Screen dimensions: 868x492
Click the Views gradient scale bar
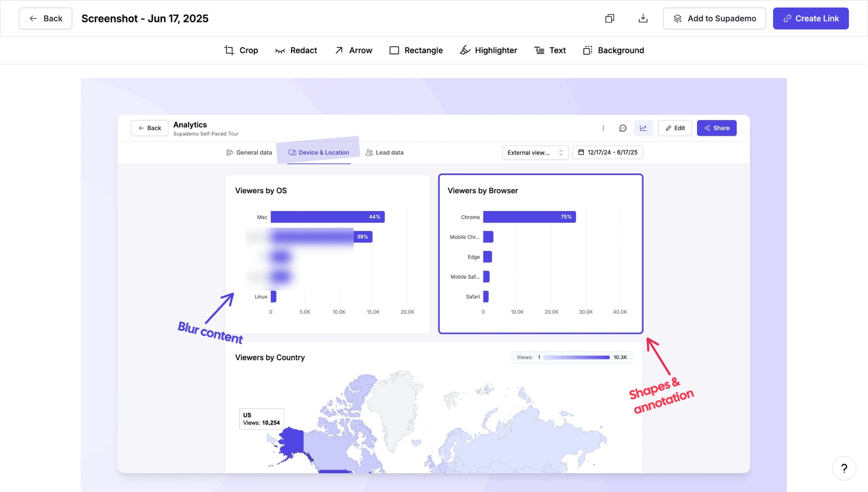pyautogui.click(x=576, y=357)
